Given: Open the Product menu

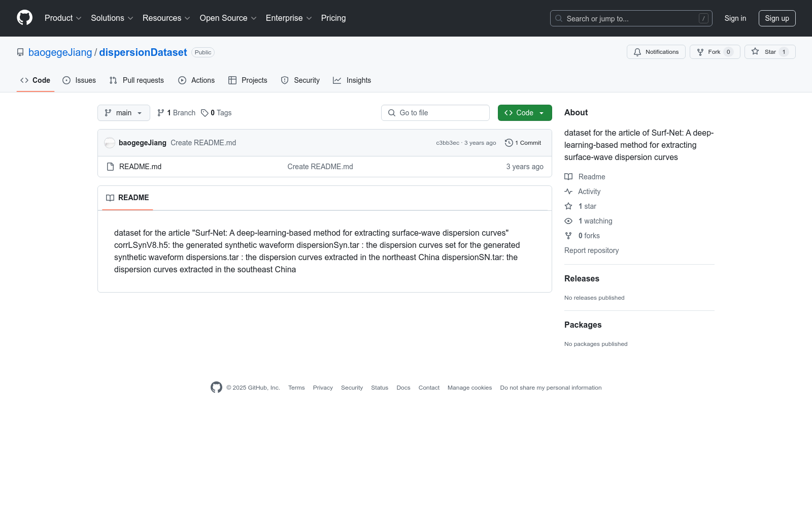Looking at the screenshot, I should (x=63, y=18).
